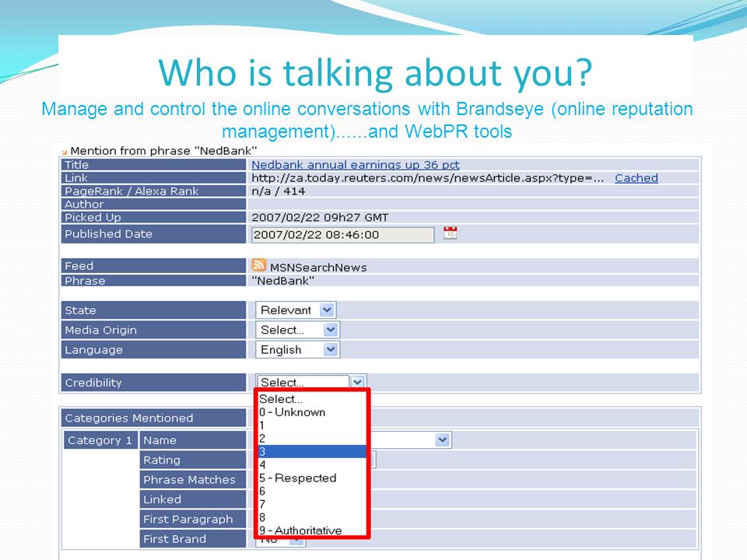747x560 pixels.
Task: Open the Category 1 Name dropdown
Action: tap(443, 440)
